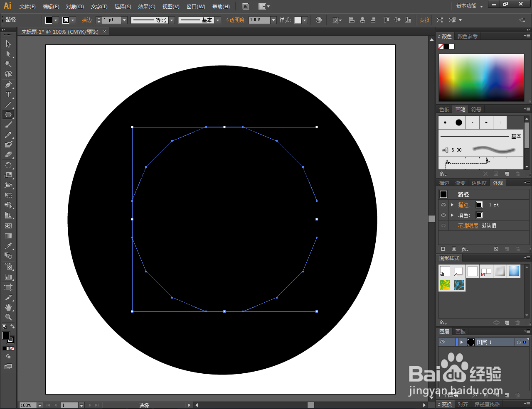Click the 描边 color swatch in 外观 panel
The height and width of the screenshot is (409, 532).
[x=479, y=205]
